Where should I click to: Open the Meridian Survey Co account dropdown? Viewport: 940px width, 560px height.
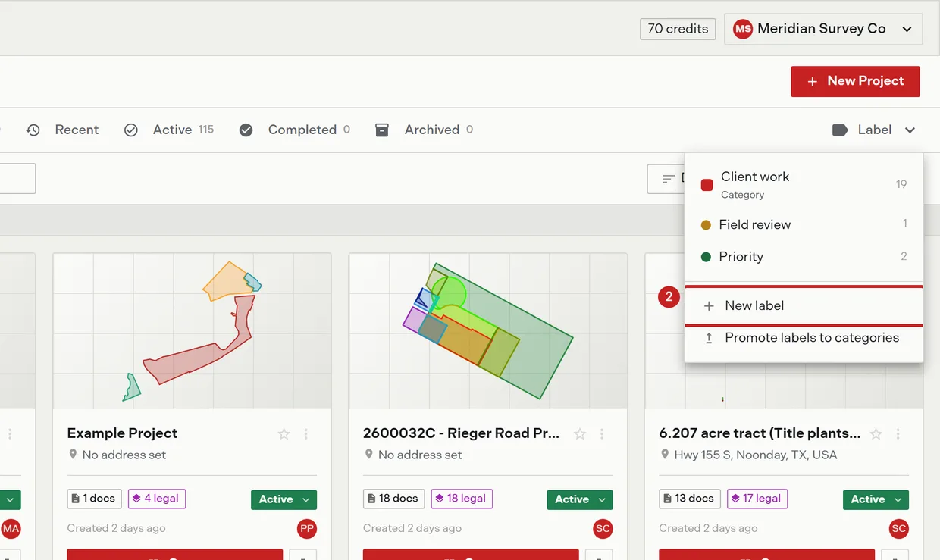(823, 29)
